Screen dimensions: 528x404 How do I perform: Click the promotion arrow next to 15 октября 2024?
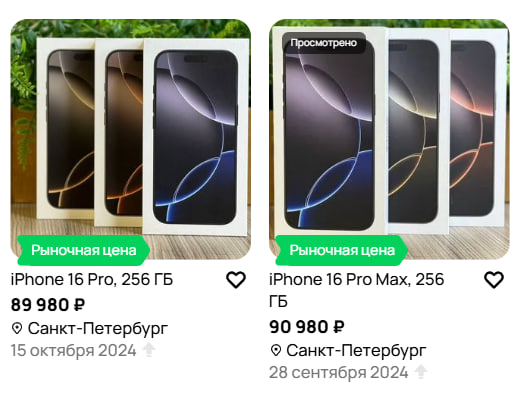click(x=148, y=350)
